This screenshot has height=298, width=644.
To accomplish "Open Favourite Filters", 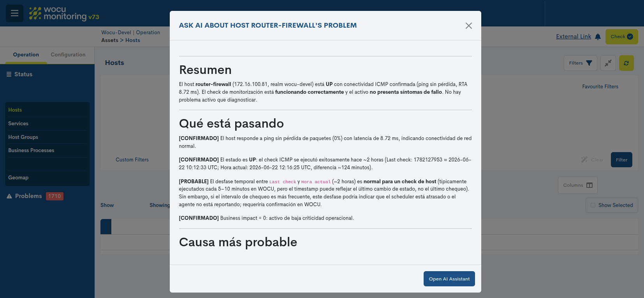I will pyautogui.click(x=600, y=86).
